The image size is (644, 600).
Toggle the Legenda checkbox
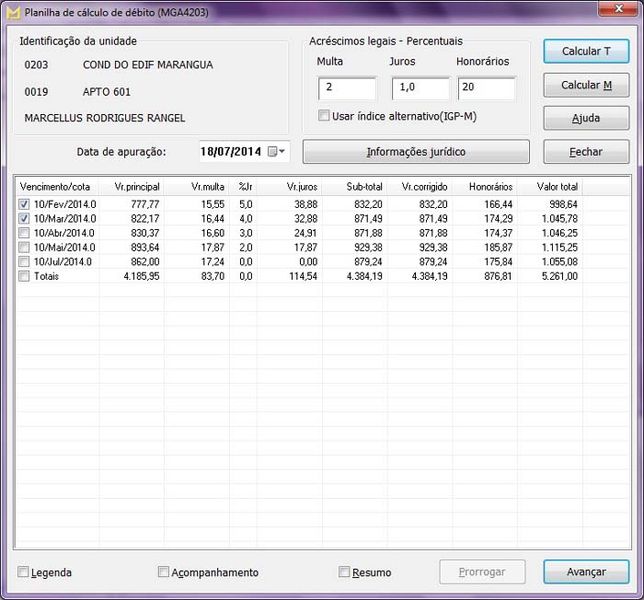point(24,573)
